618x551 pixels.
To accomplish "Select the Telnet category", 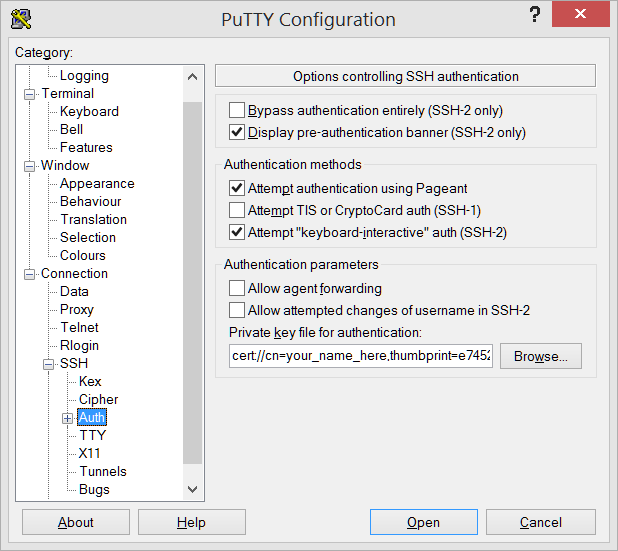I will click(79, 328).
